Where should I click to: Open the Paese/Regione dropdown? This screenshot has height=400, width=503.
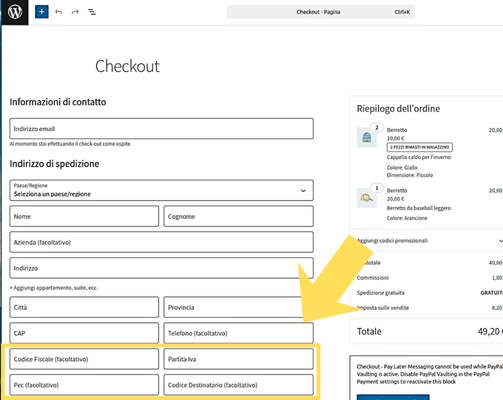(x=161, y=190)
